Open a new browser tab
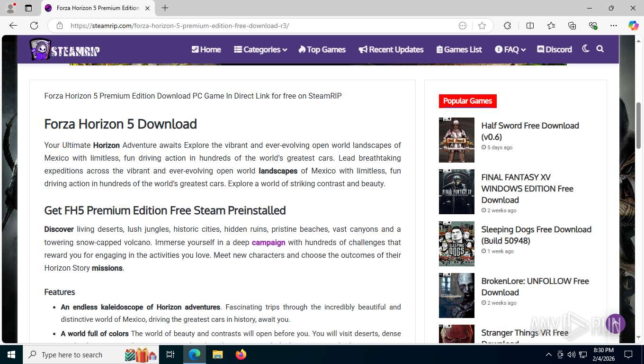644x364 pixels. (165, 8)
